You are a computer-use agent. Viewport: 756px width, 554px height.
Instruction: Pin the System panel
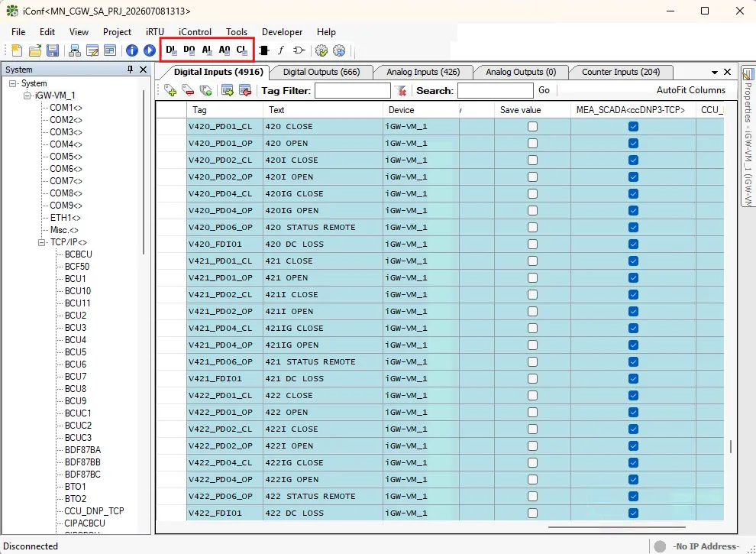click(130, 70)
